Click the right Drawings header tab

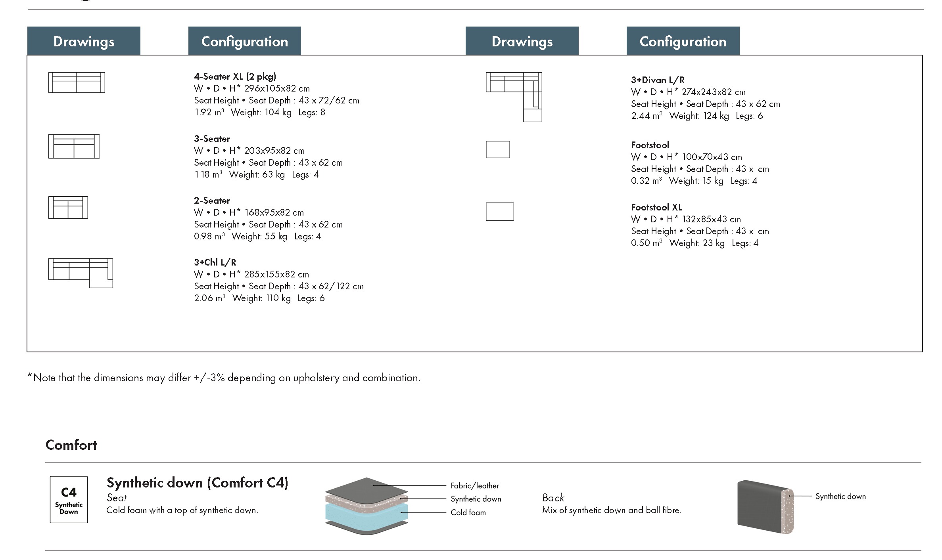point(522,41)
